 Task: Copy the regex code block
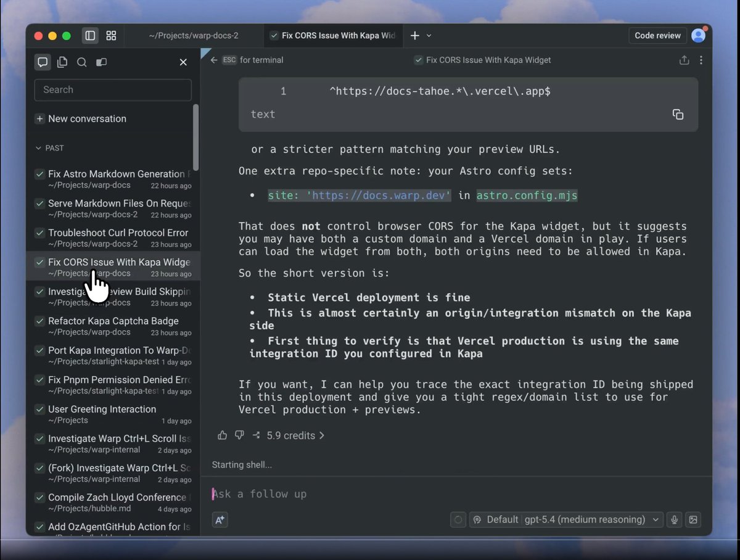[678, 114]
